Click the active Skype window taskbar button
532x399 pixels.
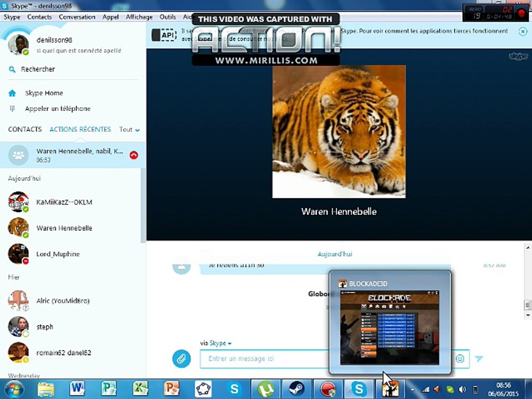[x=359, y=389]
